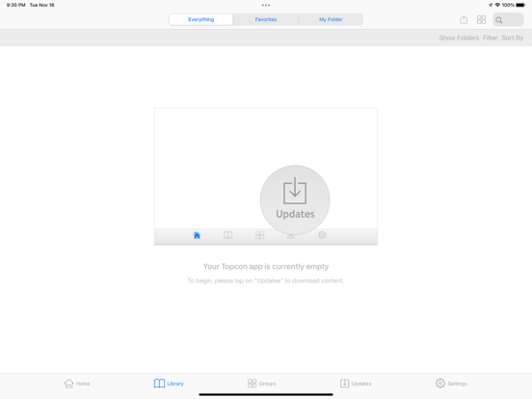Select the Everything segment
This screenshot has width=532, height=399.
200,19
